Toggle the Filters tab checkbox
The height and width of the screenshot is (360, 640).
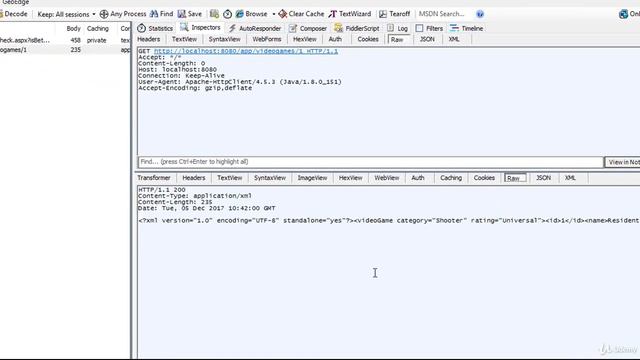[419, 28]
